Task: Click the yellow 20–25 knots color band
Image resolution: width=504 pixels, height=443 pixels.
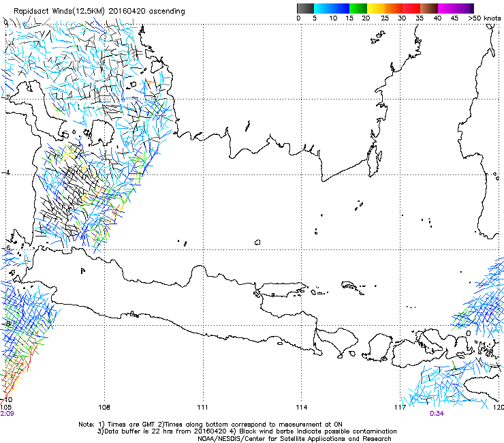Action: click(376, 8)
